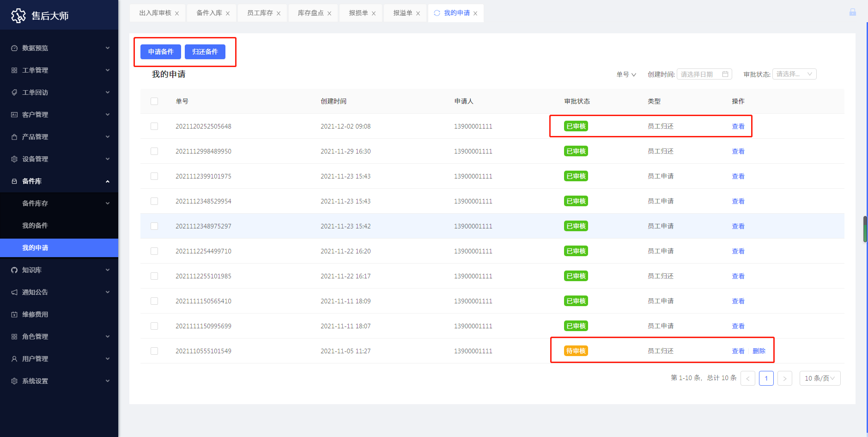This screenshot has height=437, width=868.
Task: Open the 数据预览 dashboard icon in sidebar
Action: (x=13, y=48)
